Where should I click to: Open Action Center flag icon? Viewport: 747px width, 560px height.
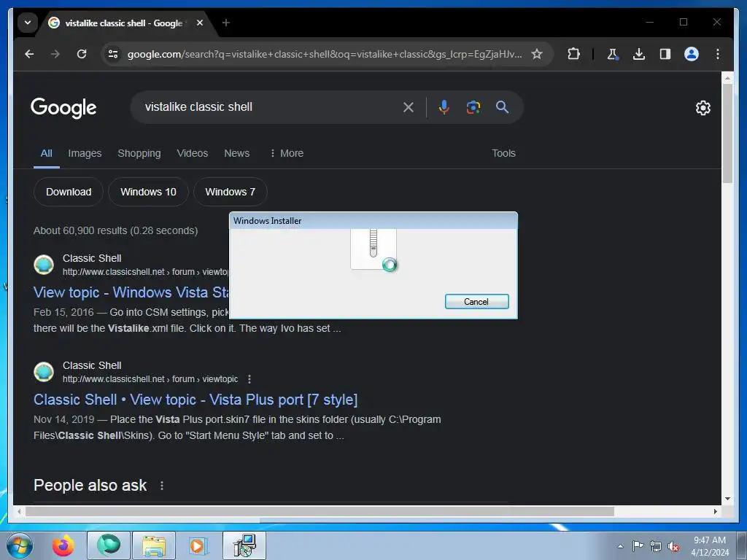[x=638, y=546]
